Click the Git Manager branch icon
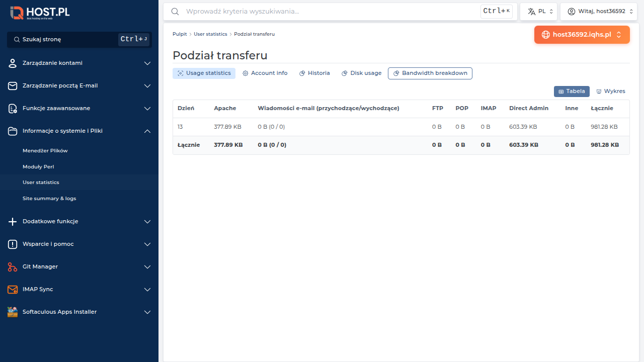Screen dimensions: 644x362 (x=13, y=266)
